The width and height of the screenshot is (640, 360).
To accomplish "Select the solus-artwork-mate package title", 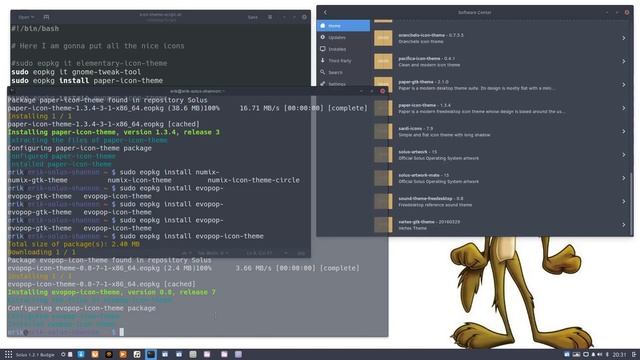I will click(x=419, y=175).
